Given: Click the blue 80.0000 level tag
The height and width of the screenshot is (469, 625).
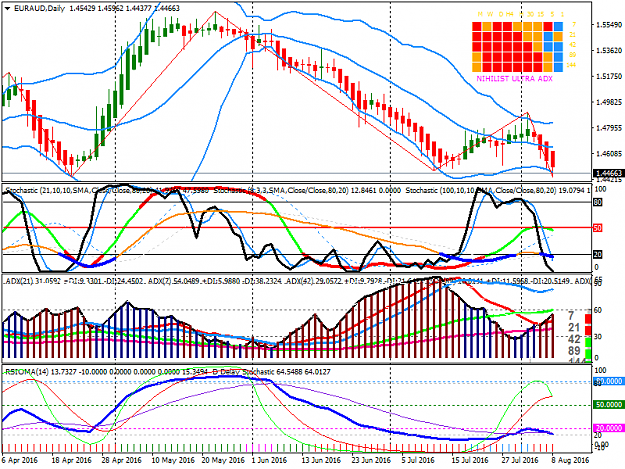Looking at the screenshot, I should (x=608, y=381).
